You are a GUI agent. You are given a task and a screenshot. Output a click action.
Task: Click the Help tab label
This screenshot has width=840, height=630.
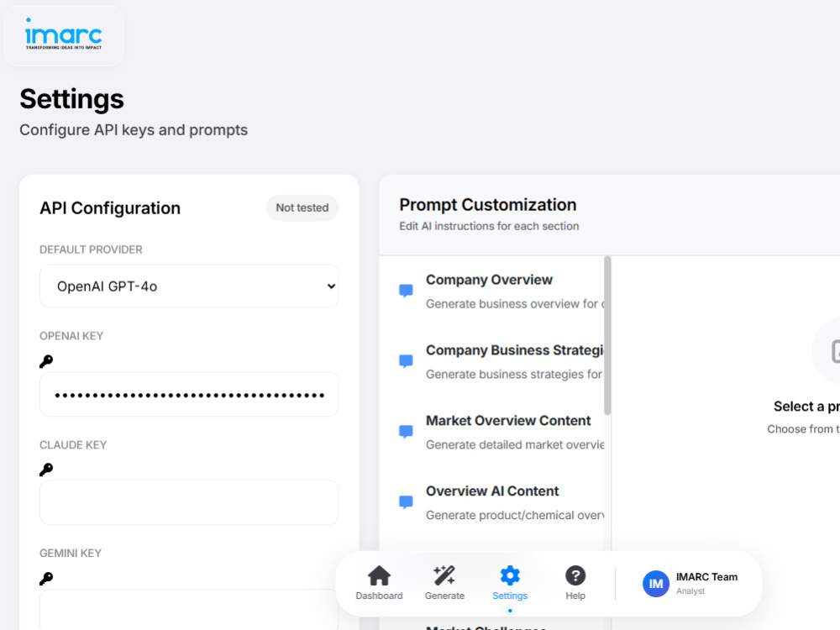point(575,596)
